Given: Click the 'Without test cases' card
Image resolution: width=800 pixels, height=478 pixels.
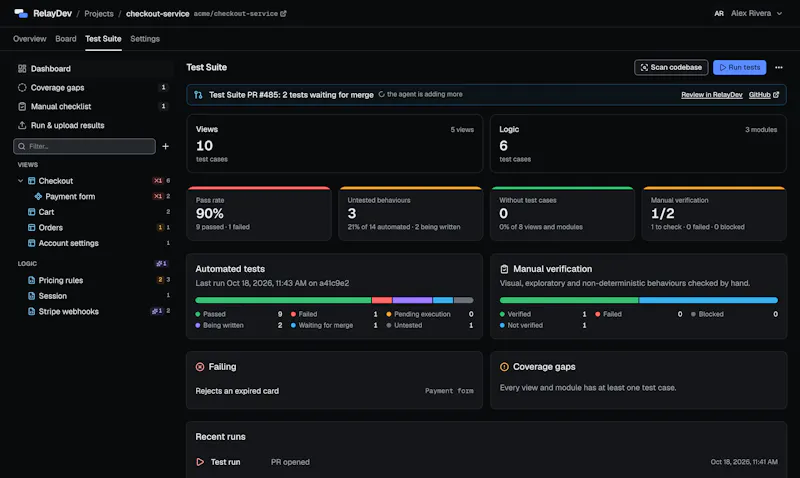Looking at the screenshot, I should (x=562, y=214).
